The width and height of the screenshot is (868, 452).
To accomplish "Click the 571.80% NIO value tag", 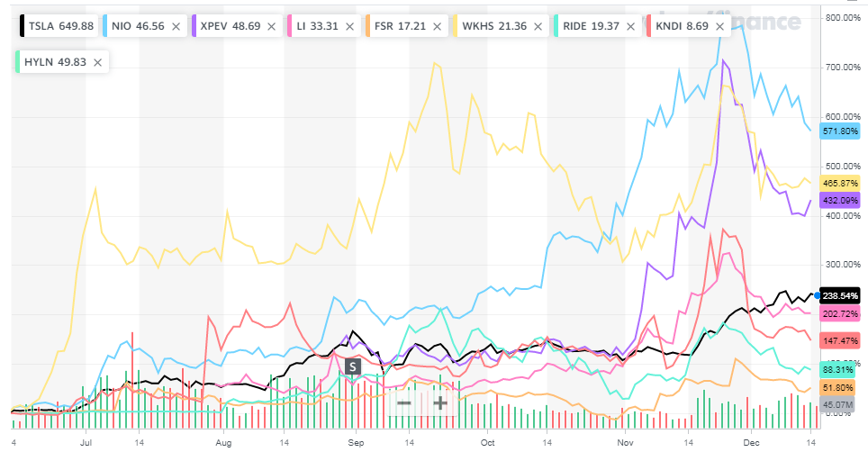I will pyautogui.click(x=840, y=131).
